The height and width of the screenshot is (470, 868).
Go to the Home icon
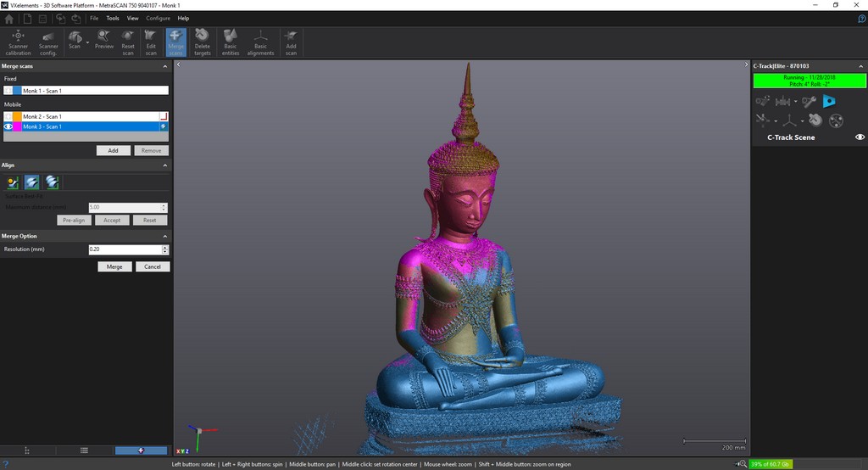click(x=8, y=19)
